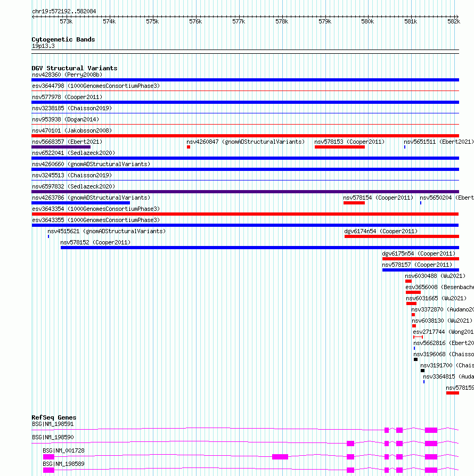Open nsv5651511 (Ebert2021) label
The width and height of the screenshot is (474, 476).
point(439,142)
